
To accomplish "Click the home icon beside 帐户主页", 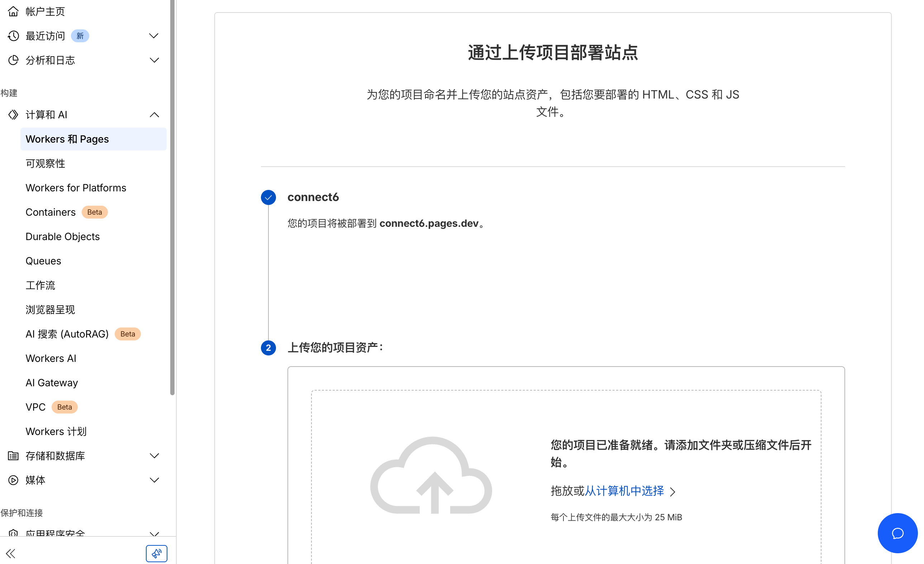I will tap(13, 11).
